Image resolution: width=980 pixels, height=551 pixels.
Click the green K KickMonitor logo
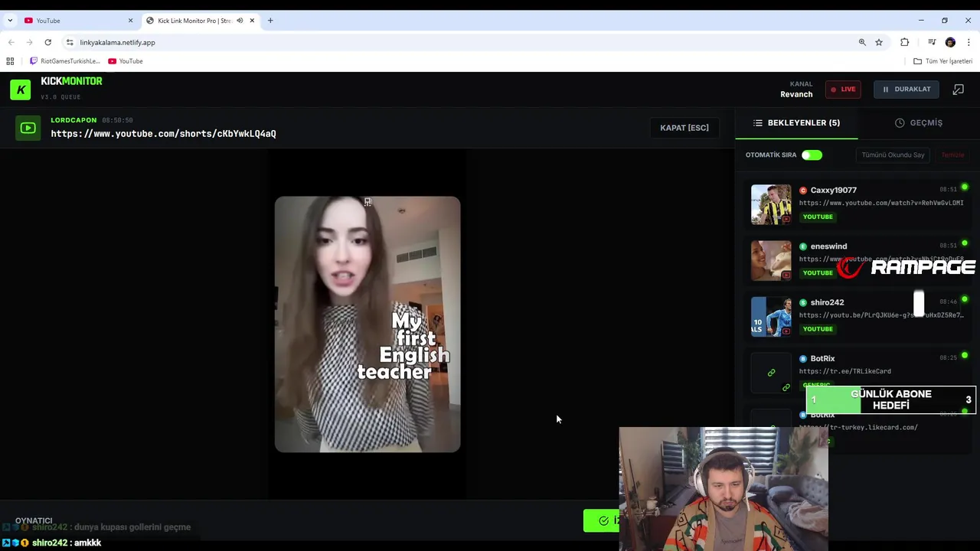(x=21, y=90)
